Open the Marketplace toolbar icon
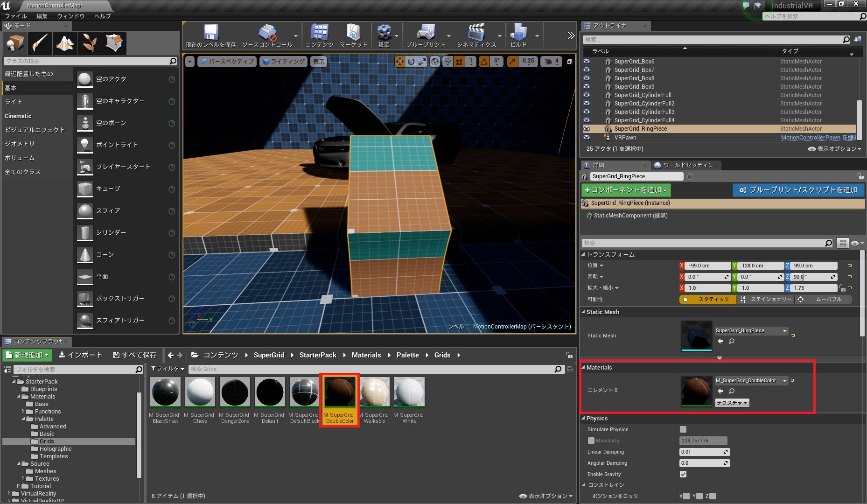 pos(353,33)
